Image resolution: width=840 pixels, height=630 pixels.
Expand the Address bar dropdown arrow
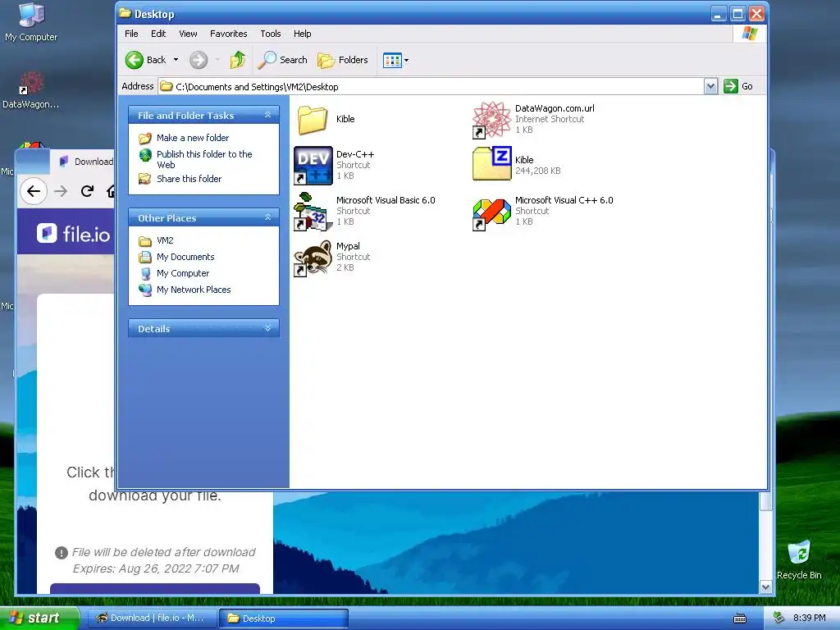point(710,86)
